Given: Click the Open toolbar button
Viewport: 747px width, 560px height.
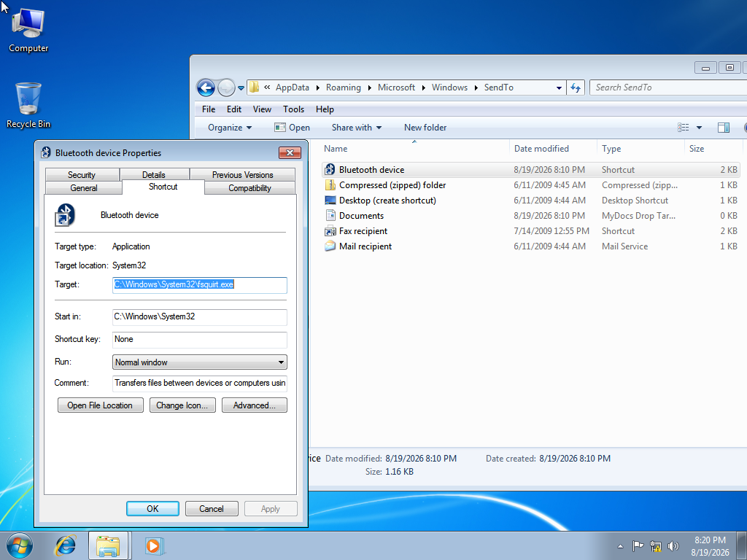Looking at the screenshot, I should (x=292, y=128).
